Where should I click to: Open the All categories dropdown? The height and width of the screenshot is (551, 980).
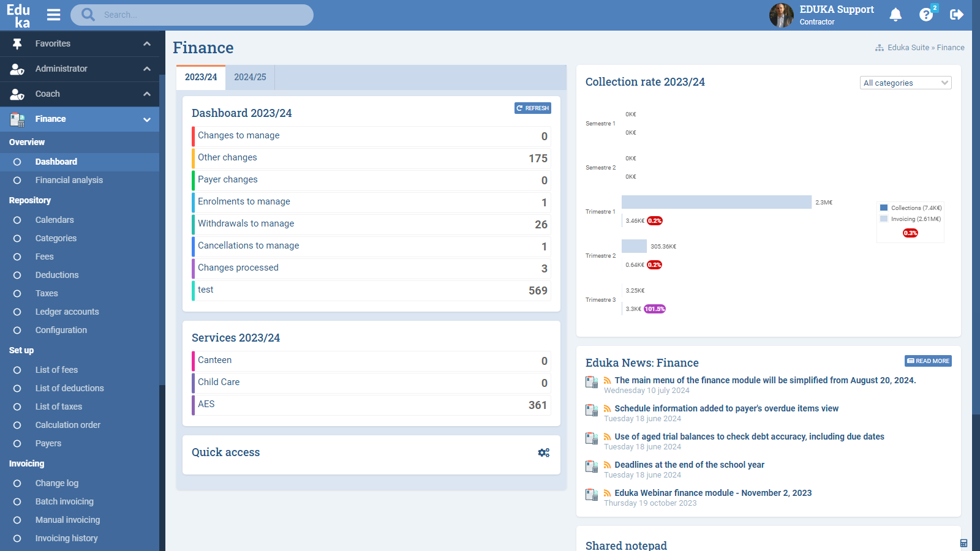905,82
